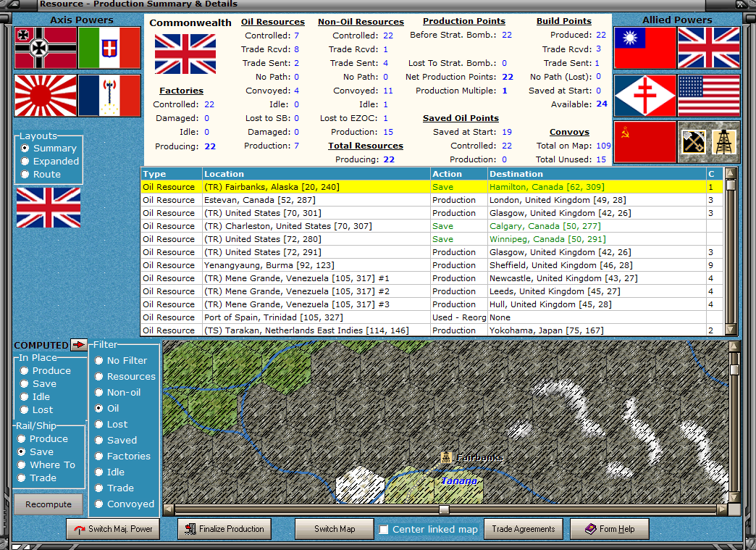Open Form Help
Image resolution: width=756 pixels, height=550 pixels.
[610, 529]
